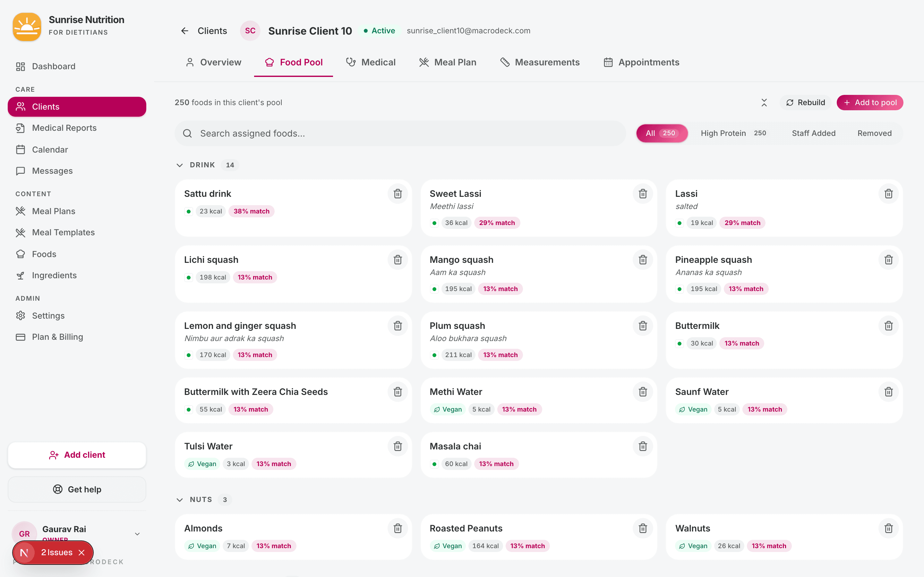Delete Sattu drink with its trash icon

pyautogui.click(x=398, y=194)
